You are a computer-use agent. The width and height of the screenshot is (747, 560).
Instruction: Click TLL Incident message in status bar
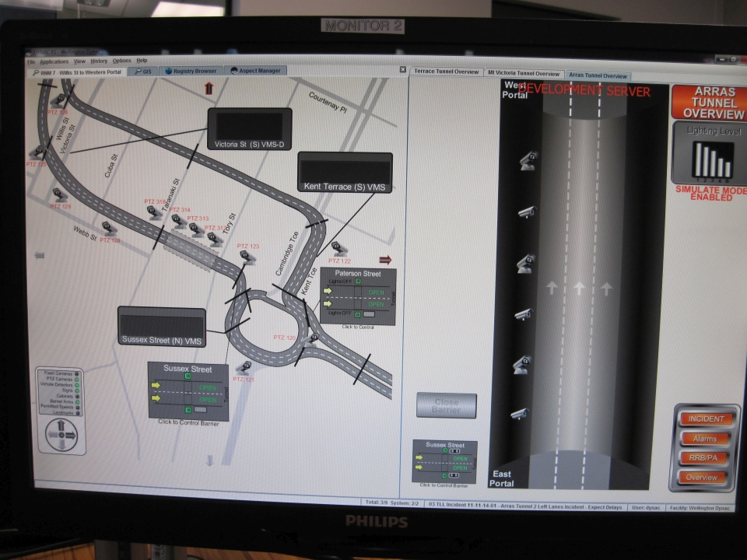coord(525,506)
